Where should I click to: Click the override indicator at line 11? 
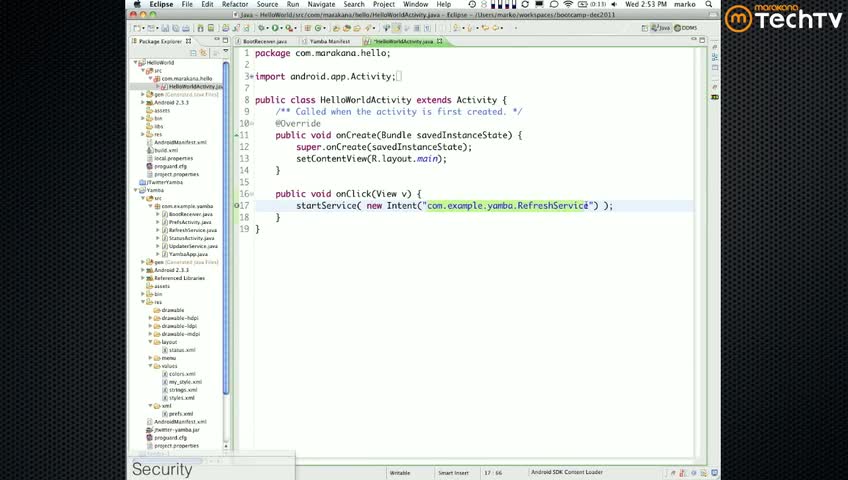[x=236, y=135]
